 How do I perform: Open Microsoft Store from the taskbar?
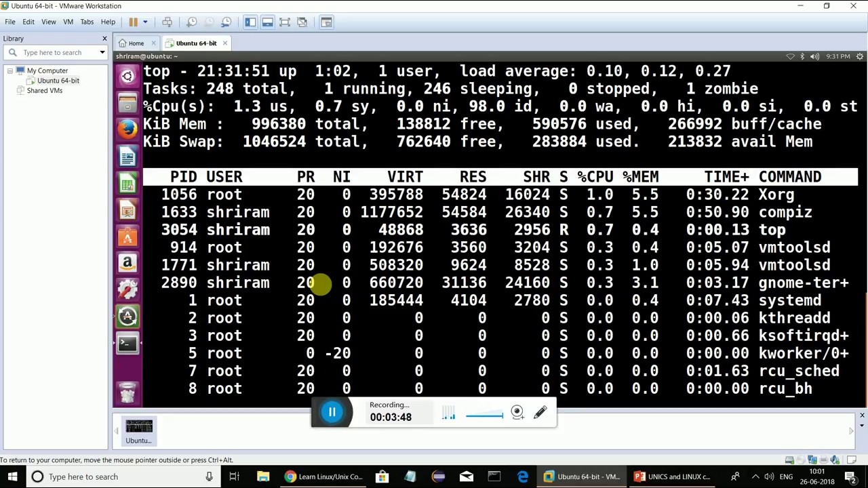[x=382, y=476]
